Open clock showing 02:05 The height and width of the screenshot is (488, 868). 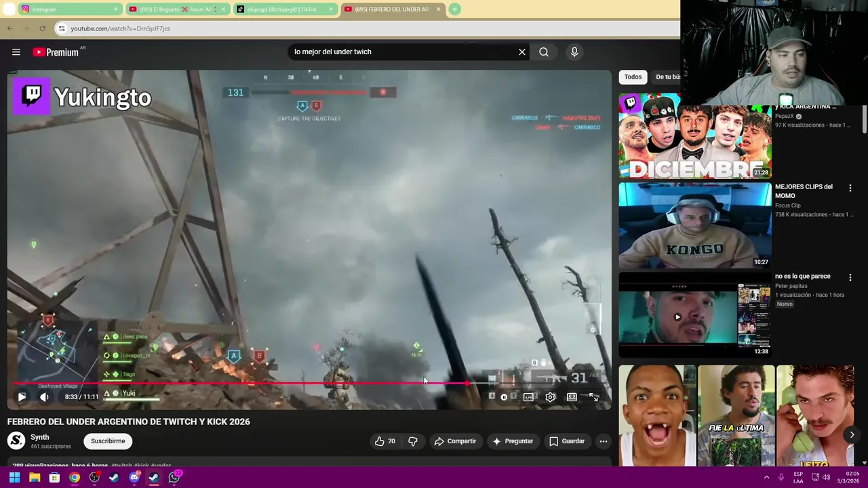(x=848, y=477)
